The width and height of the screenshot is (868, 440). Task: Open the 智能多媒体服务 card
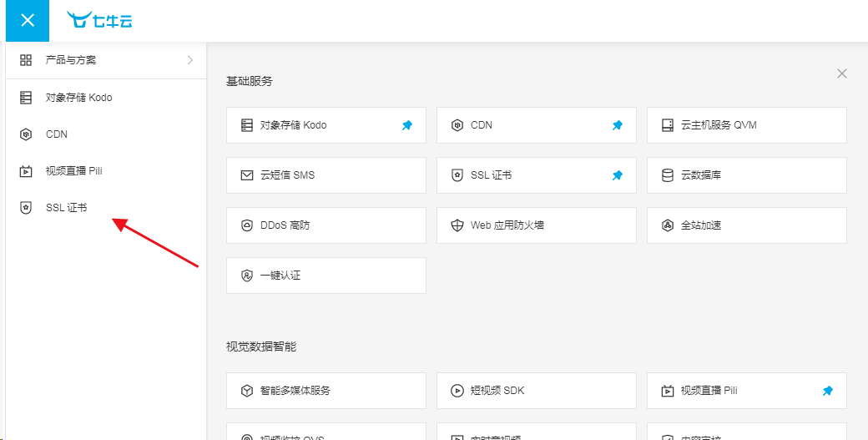click(x=326, y=391)
